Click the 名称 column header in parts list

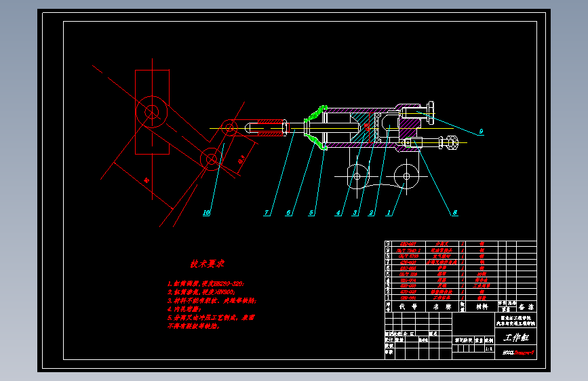[x=442, y=306]
